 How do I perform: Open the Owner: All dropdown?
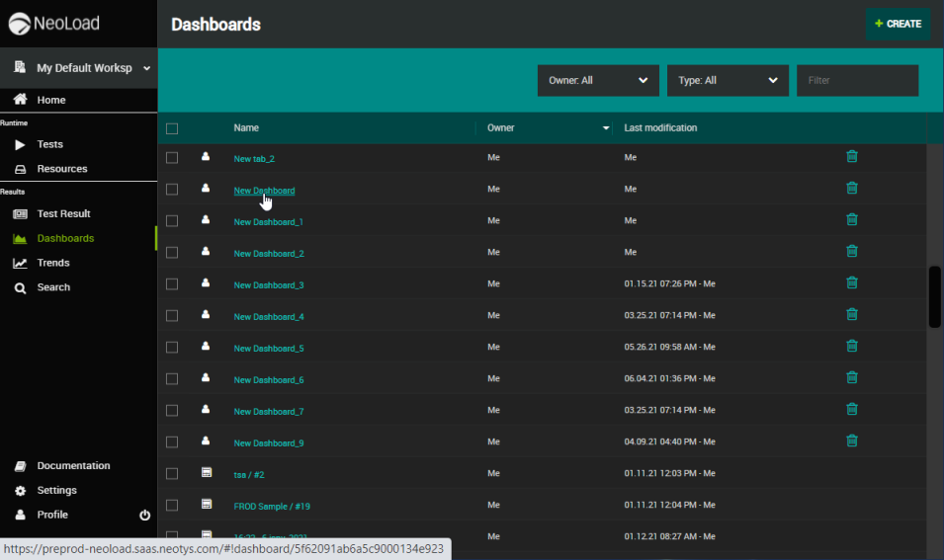[598, 81]
